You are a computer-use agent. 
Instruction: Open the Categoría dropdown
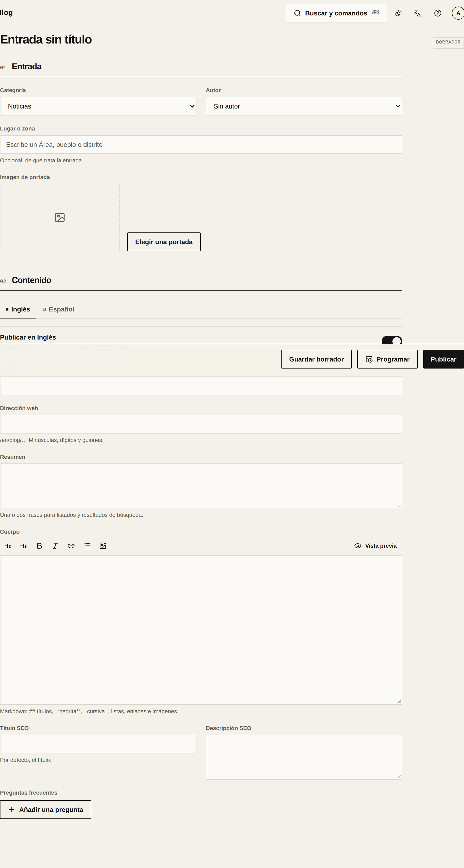coord(98,106)
